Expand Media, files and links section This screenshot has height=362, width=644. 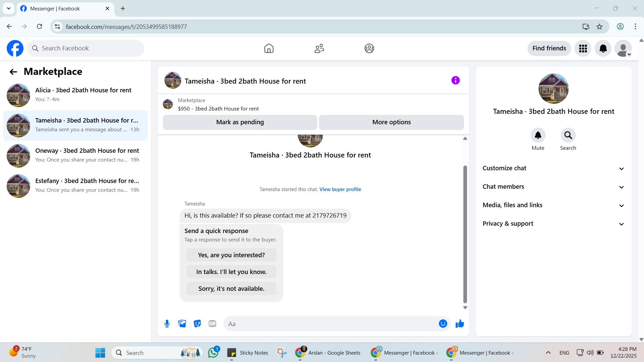[553, 205]
